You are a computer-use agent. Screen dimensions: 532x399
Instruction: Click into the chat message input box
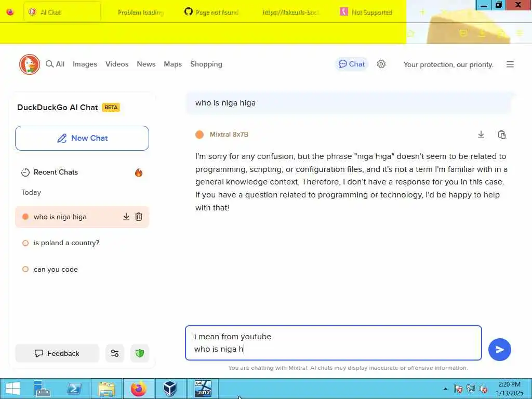point(334,343)
